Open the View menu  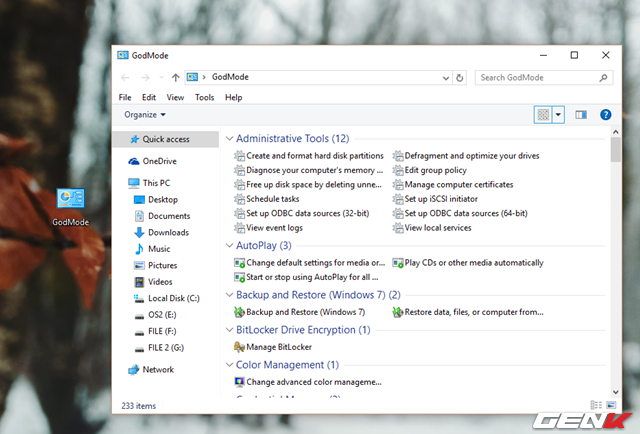(175, 97)
